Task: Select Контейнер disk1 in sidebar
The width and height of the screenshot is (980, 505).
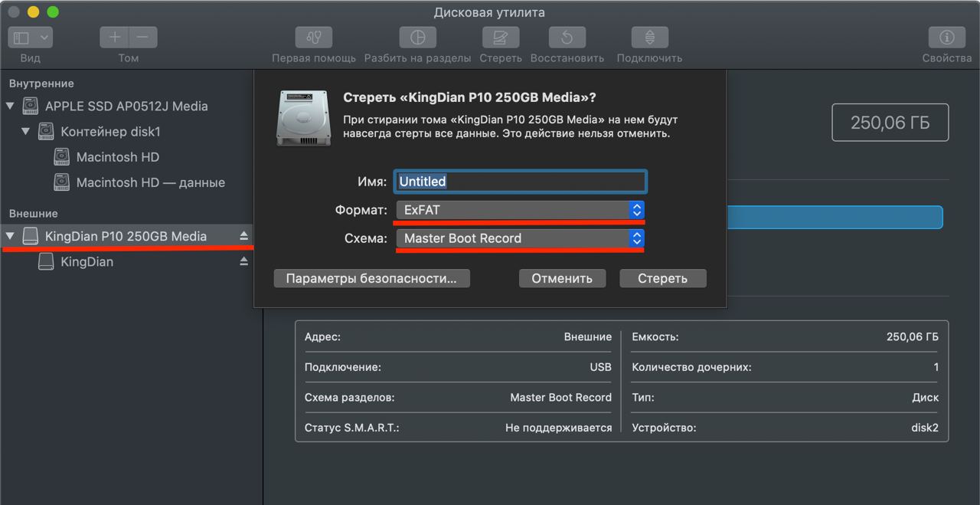Action: [x=110, y=132]
